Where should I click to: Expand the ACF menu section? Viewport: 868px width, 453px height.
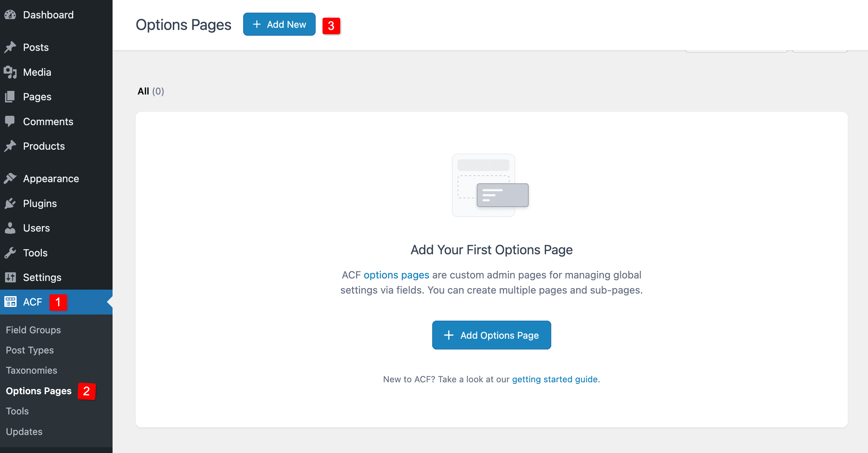tap(33, 302)
